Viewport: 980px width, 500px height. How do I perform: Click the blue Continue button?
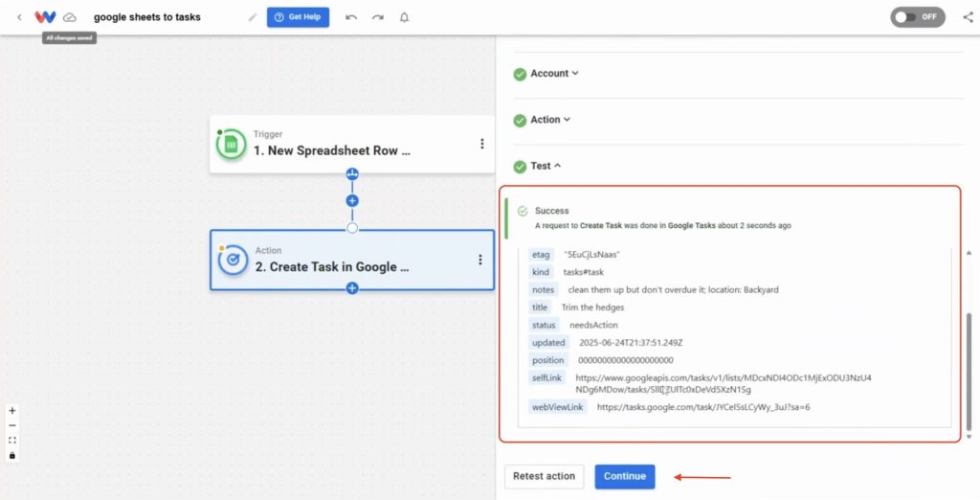pyautogui.click(x=624, y=476)
